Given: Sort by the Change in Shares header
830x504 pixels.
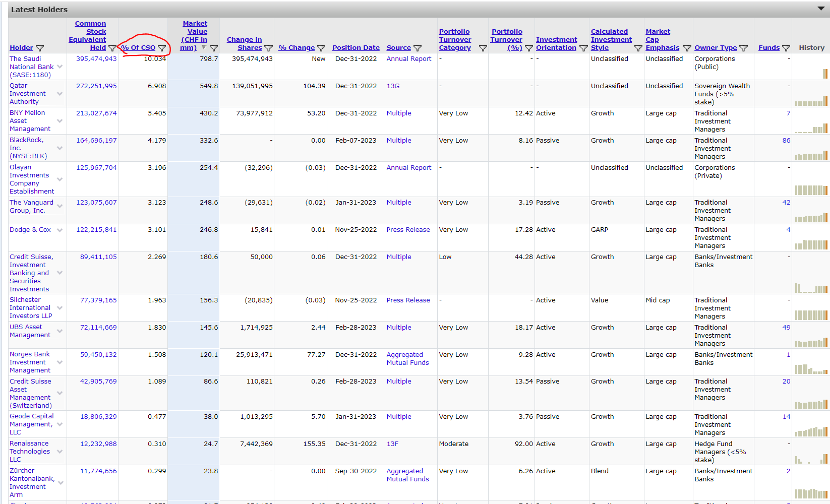Looking at the screenshot, I should (x=245, y=44).
